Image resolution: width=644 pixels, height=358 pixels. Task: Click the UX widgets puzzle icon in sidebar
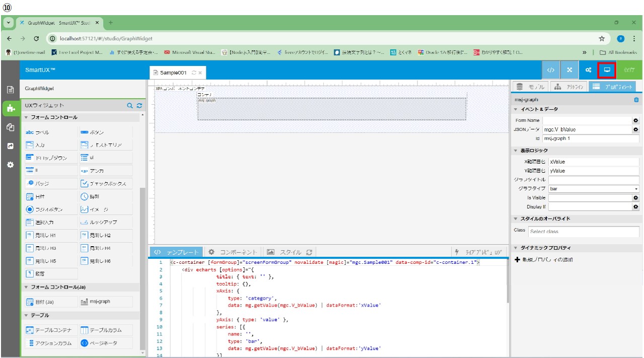(x=10, y=108)
